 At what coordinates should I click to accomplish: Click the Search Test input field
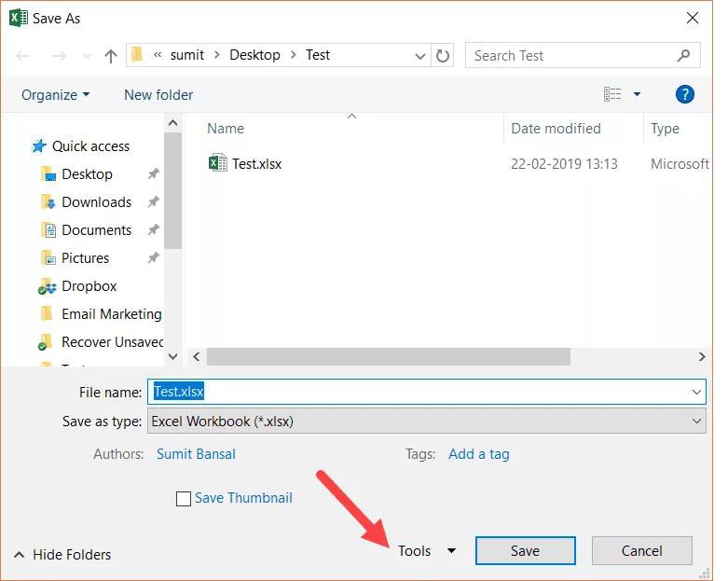pyautogui.click(x=583, y=56)
